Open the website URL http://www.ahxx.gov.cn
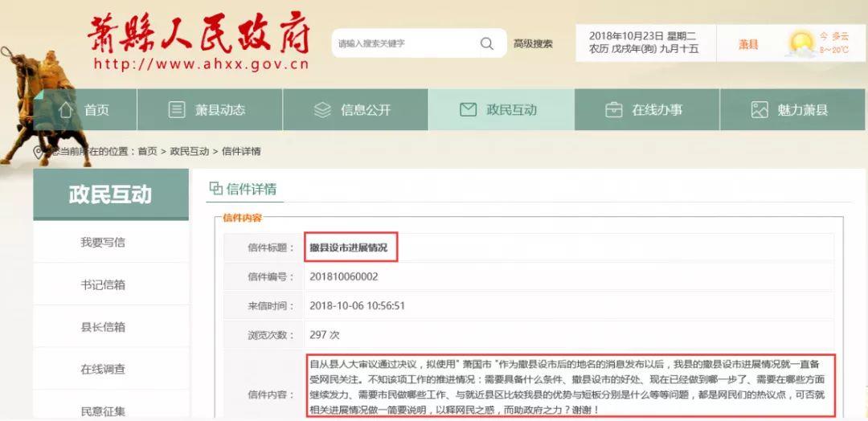This screenshot has height=421, width=868. click(x=201, y=65)
